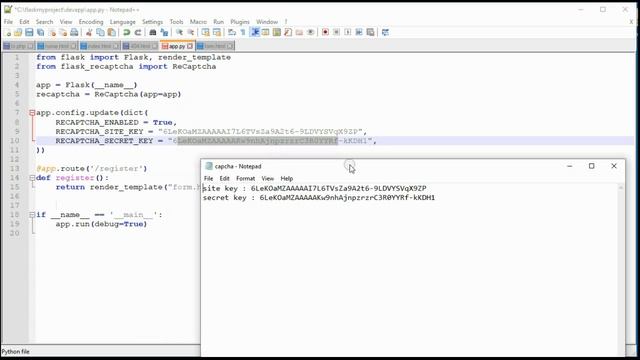Open View menu in capcha Notepad

tap(268, 178)
